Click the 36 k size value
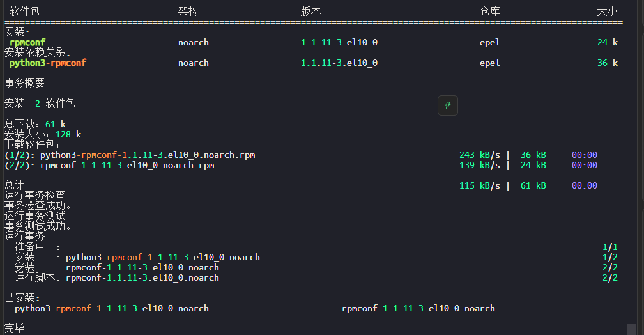 (608, 63)
